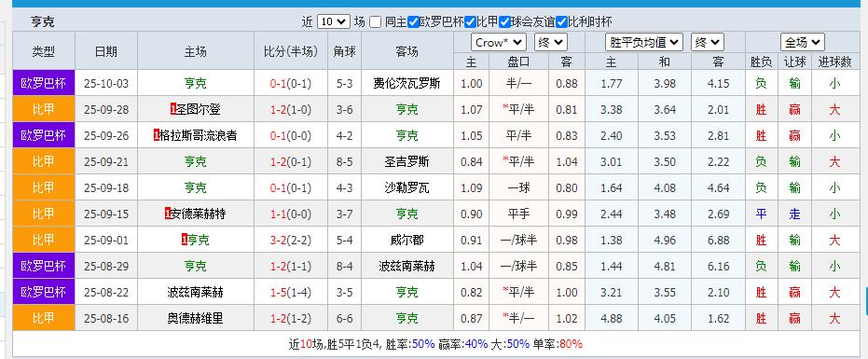
Task: Click 欧罗巴杯 tag on 25-09-26 row
Action: (x=43, y=136)
